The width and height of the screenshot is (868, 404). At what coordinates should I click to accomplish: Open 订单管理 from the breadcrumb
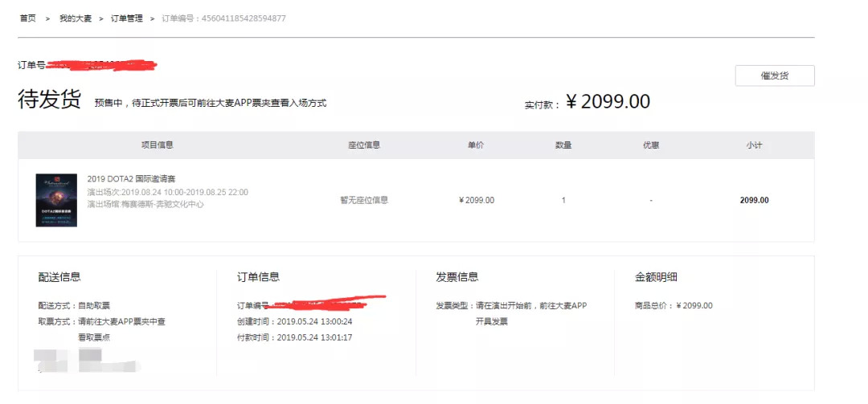coord(126,18)
